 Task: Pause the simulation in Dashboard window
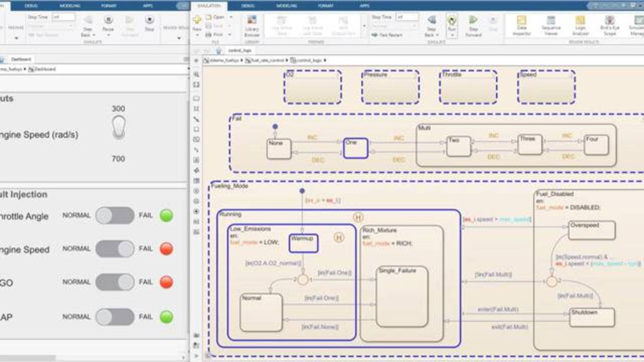coord(108,23)
